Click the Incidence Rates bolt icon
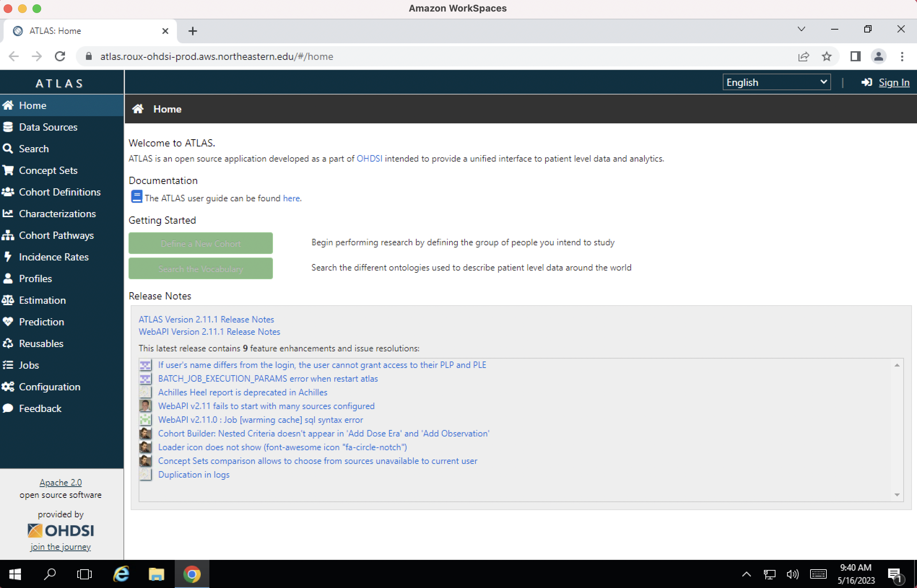 click(x=8, y=257)
